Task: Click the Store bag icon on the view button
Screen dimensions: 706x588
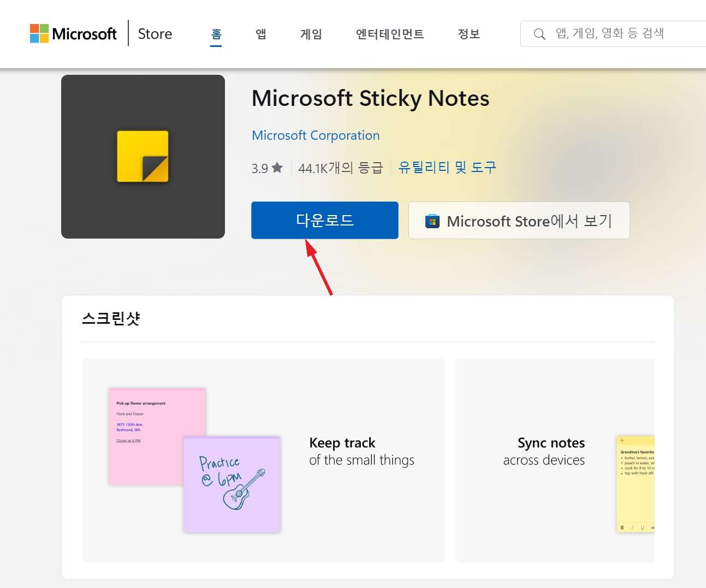Action: [432, 221]
